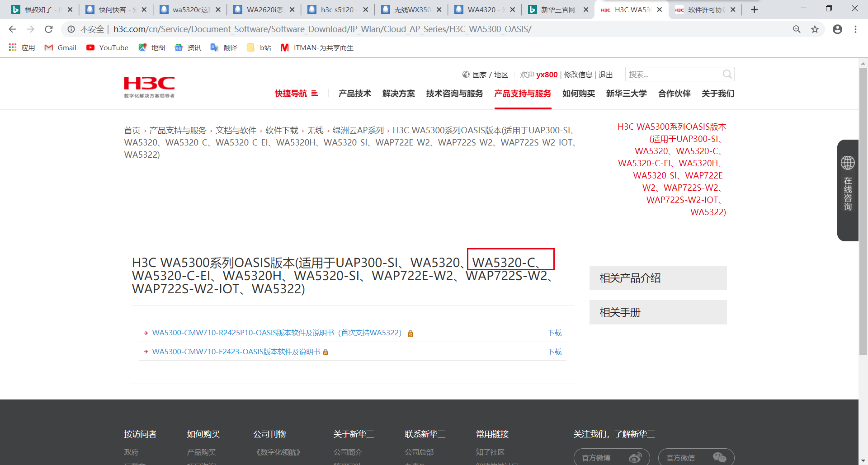
Task: Open the 合作伙伴 menu
Action: [675, 94]
